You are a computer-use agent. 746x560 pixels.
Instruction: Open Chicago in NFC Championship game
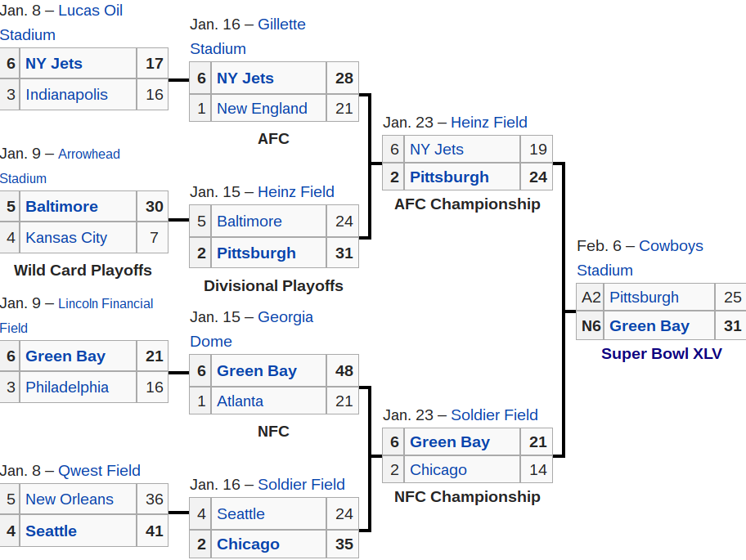click(438, 470)
